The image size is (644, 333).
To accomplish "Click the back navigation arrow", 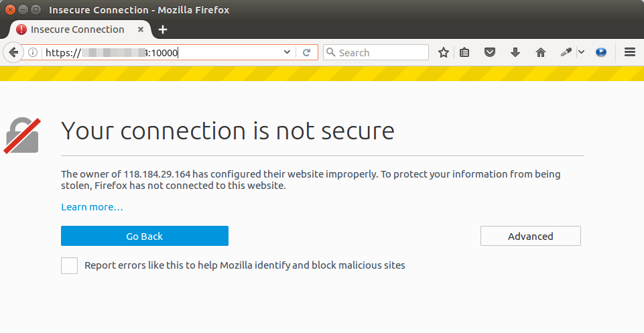I will [13, 52].
